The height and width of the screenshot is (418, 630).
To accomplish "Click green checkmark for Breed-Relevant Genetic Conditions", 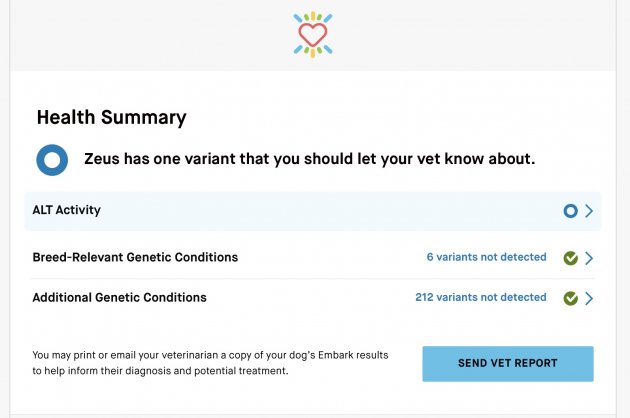I will click(571, 258).
